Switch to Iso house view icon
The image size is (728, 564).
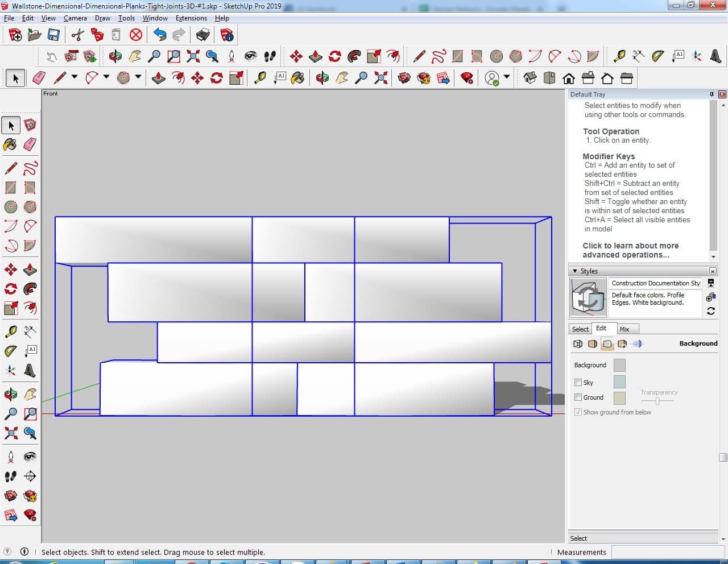tap(530, 78)
